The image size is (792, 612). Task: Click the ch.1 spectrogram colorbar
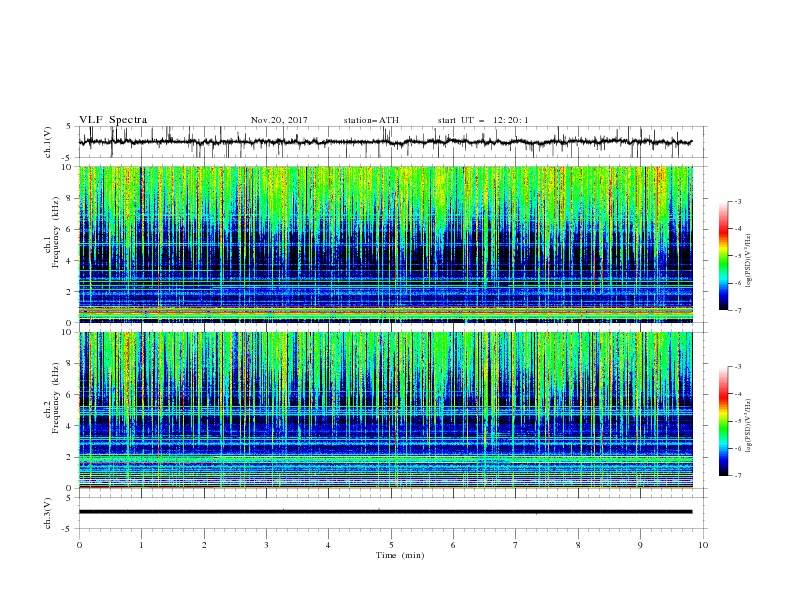[724, 256]
